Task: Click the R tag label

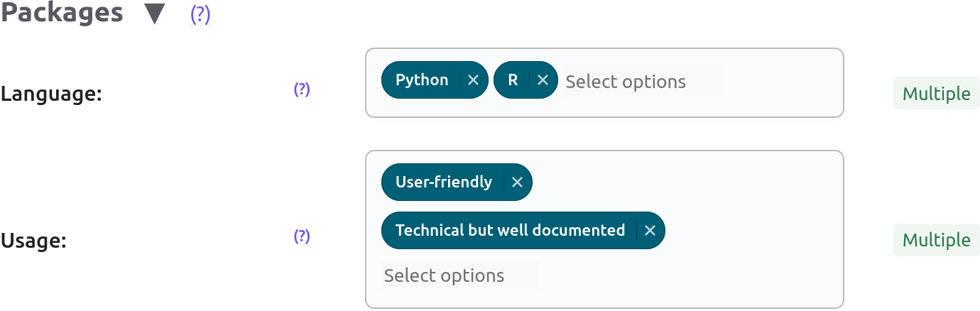Action: pos(513,80)
